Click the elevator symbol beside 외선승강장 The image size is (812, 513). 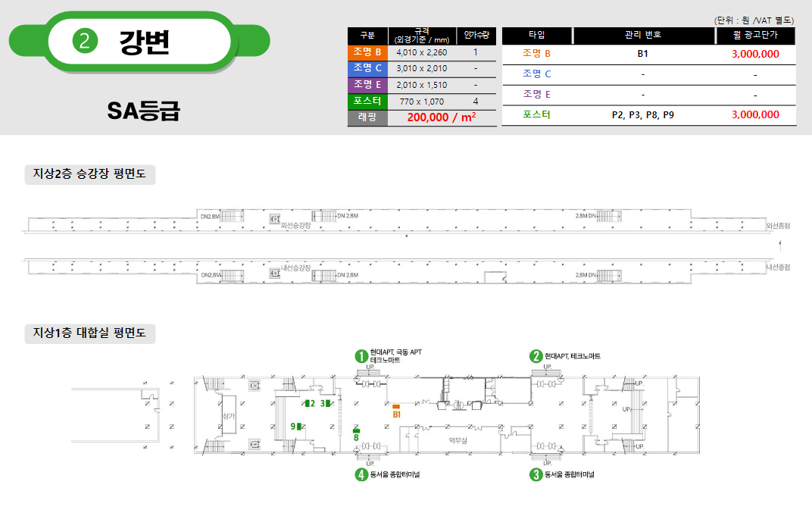coord(274,219)
